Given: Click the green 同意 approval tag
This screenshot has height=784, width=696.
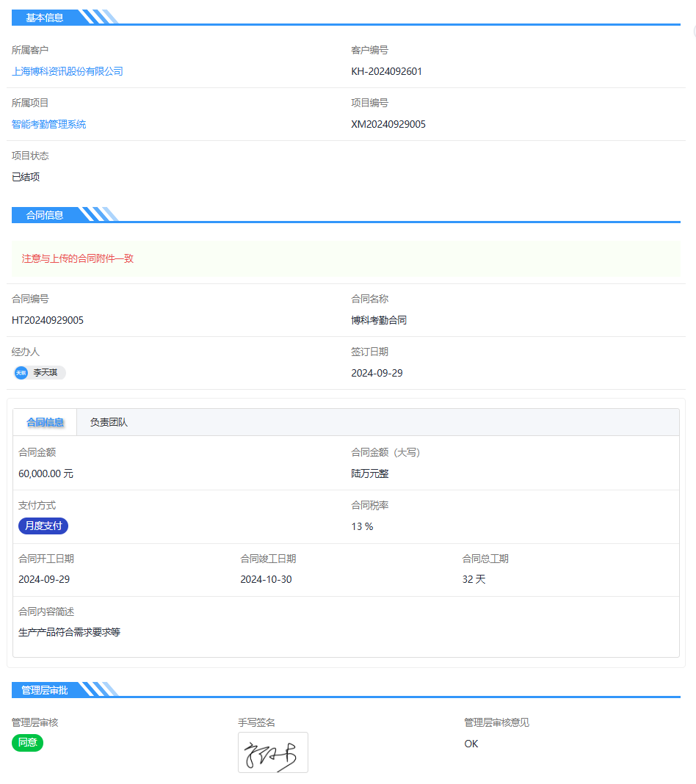Looking at the screenshot, I should (28, 743).
